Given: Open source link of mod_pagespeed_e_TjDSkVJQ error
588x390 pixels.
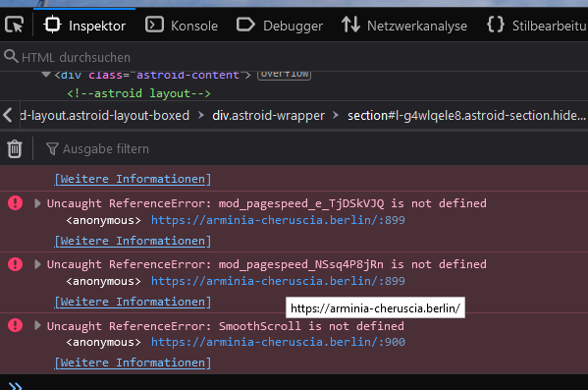Looking at the screenshot, I should pyautogui.click(x=278, y=220).
